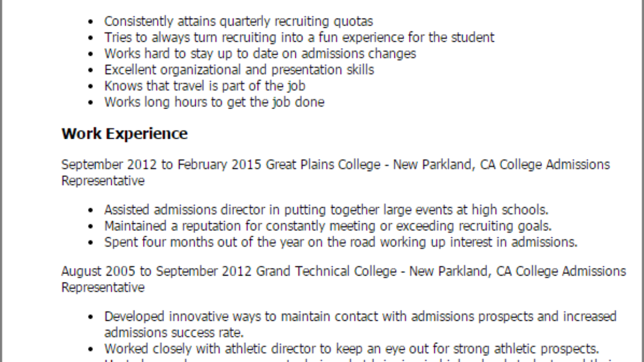Click the word 'Representative' under Great Plains College

click(x=103, y=181)
